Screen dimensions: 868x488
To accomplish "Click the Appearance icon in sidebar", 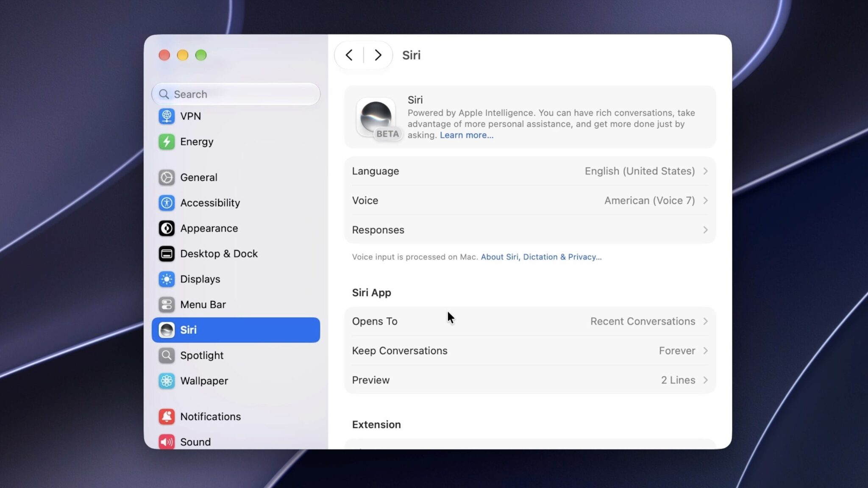I will point(167,228).
